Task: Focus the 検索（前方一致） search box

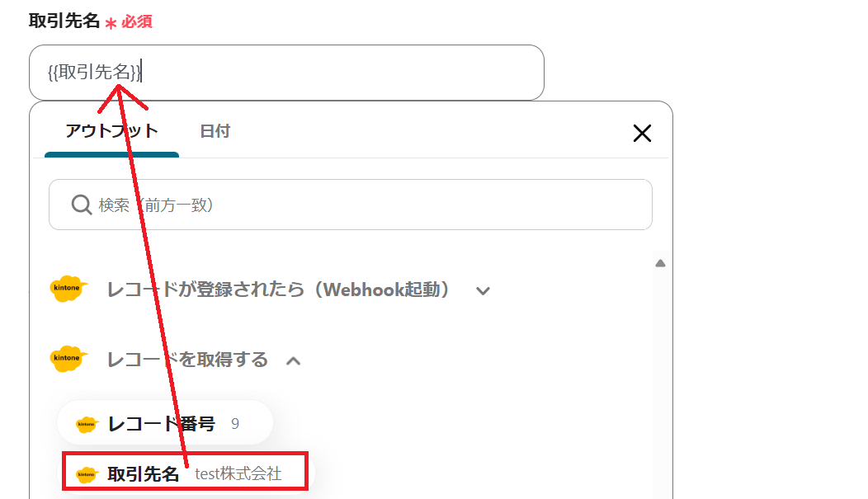Action: [351, 205]
